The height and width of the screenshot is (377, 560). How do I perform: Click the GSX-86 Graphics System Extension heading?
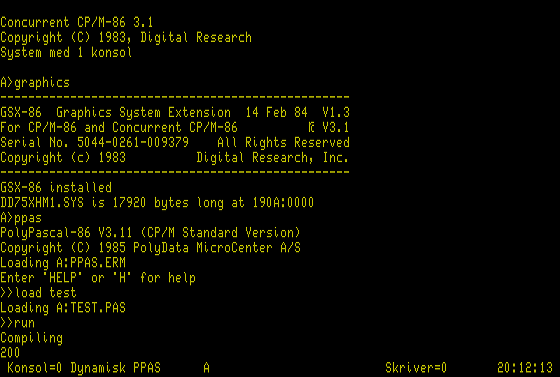[x=115, y=113]
